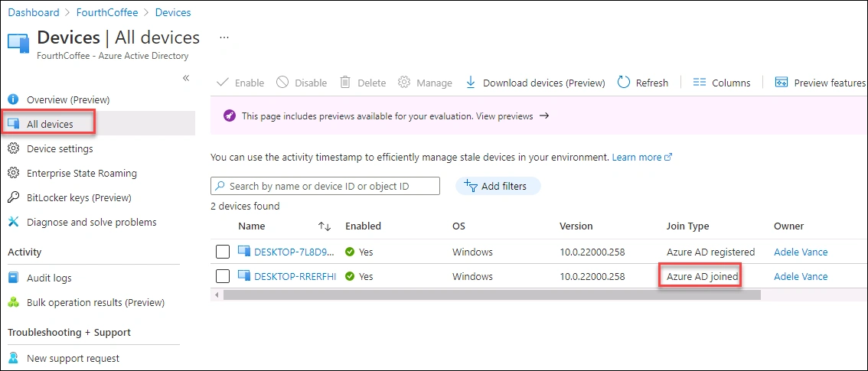Viewport: 868px width, 371px height.
Task: Collapse the sidebar with double-chevron icon
Action: (x=186, y=78)
